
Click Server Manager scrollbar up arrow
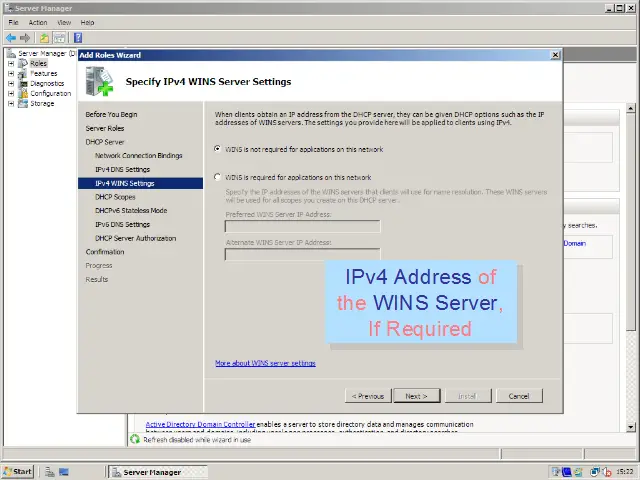click(631, 109)
